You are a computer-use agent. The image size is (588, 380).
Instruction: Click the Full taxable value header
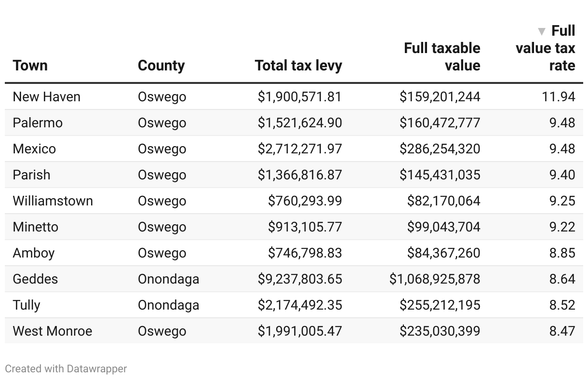pos(442,57)
